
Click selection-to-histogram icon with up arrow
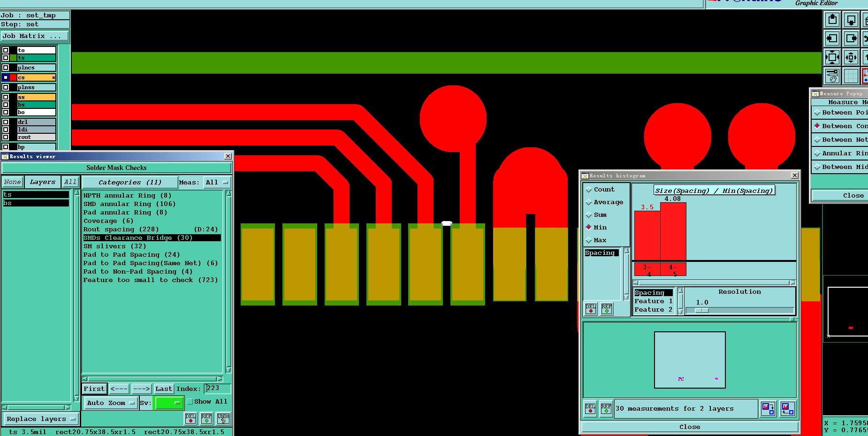(787, 408)
